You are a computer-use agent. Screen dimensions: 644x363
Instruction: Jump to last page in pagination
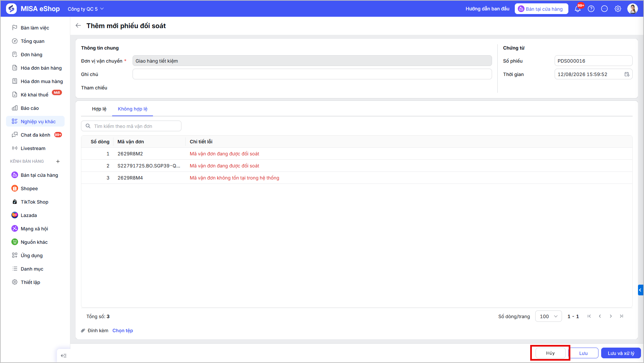pyautogui.click(x=622, y=316)
